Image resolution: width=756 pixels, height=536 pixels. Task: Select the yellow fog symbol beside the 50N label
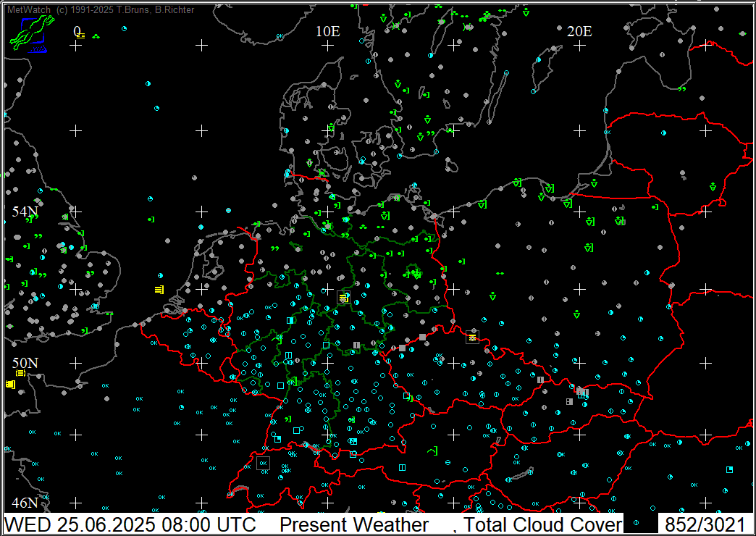click(x=20, y=373)
